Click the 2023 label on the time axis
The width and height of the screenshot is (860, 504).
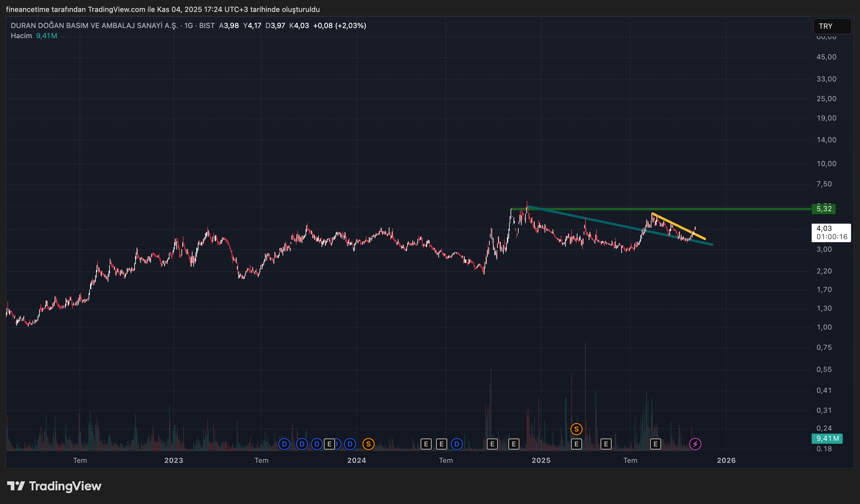(x=173, y=460)
